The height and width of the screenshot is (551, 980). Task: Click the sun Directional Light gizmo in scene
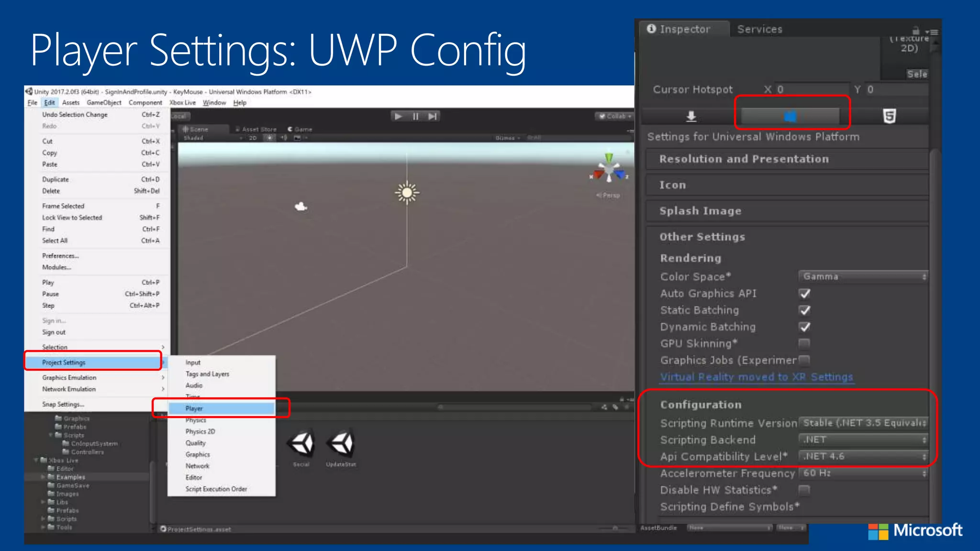[407, 193]
